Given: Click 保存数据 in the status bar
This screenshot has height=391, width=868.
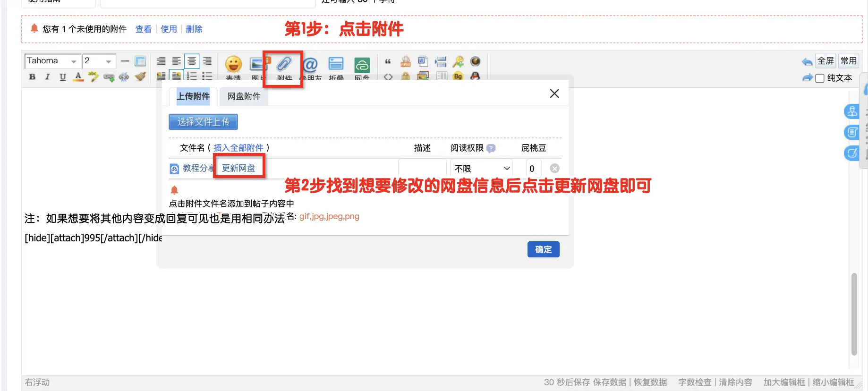Looking at the screenshot, I should tap(610, 382).
